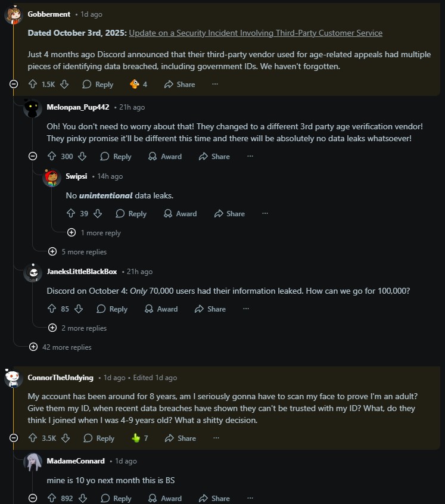Reply to MadameConnard's comment
445x504 pixels.
[116, 499]
